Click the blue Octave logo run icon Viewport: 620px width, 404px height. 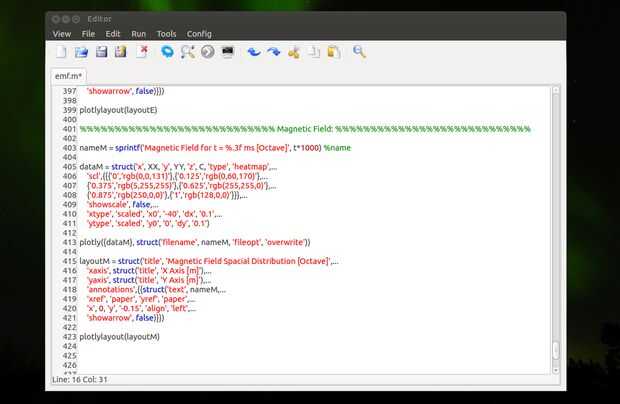click(167, 52)
